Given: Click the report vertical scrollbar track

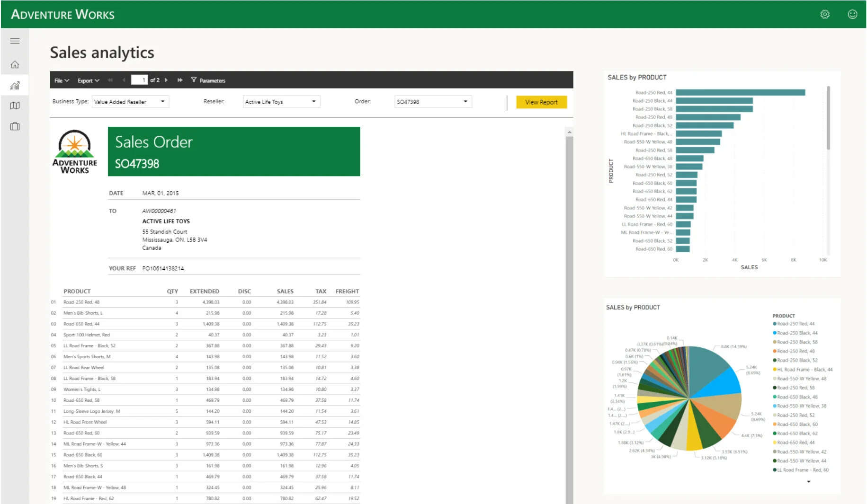Looking at the screenshot, I should 569,319.
